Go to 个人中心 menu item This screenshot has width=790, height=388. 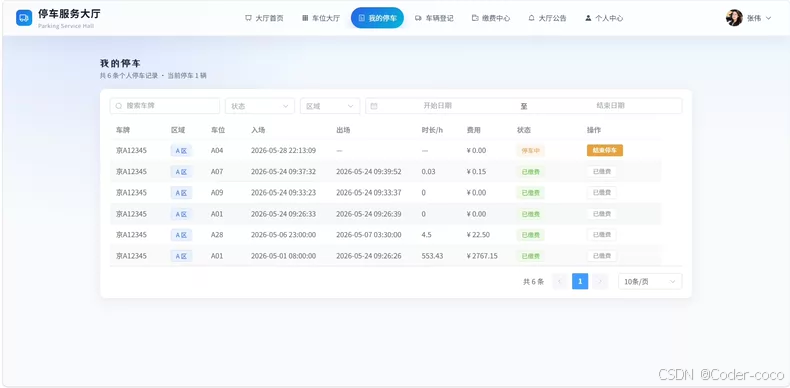click(604, 18)
